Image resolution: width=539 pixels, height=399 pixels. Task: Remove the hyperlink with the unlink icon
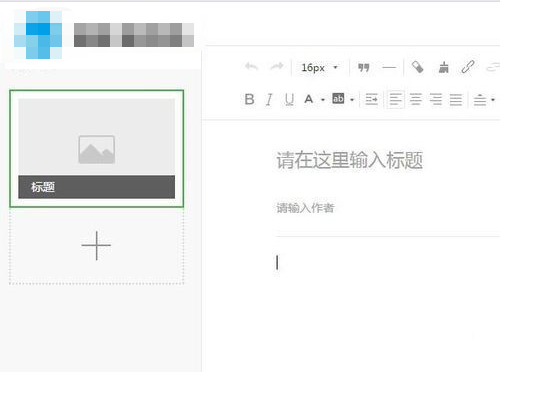[x=493, y=67]
